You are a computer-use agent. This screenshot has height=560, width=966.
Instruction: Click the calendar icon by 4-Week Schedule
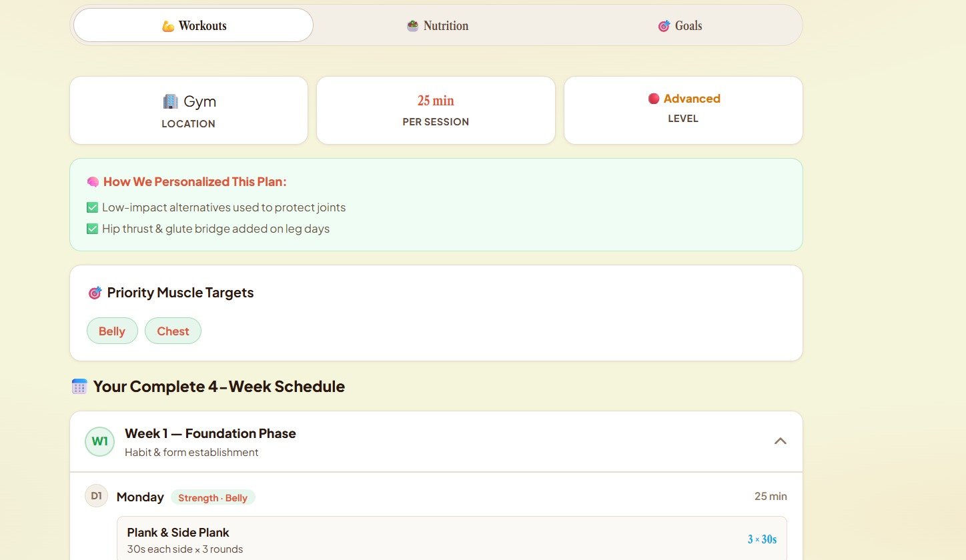click(79, 387)
